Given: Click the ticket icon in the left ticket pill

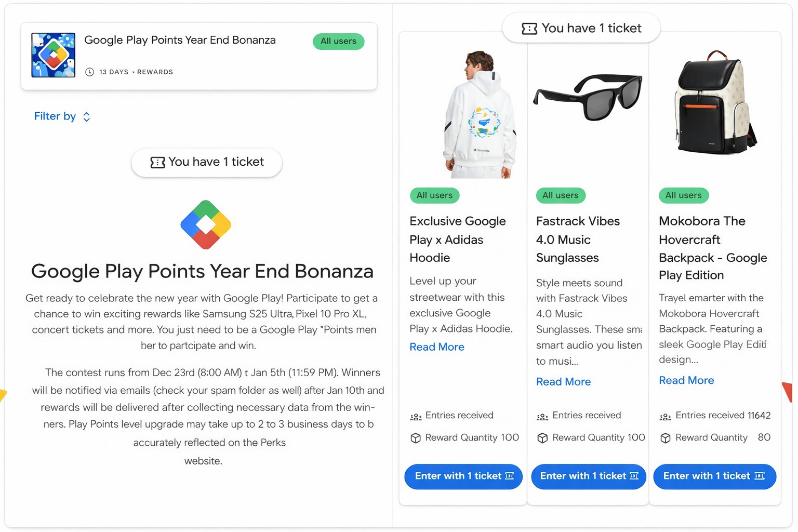Looking at the screenshot, I should [157, 163].
